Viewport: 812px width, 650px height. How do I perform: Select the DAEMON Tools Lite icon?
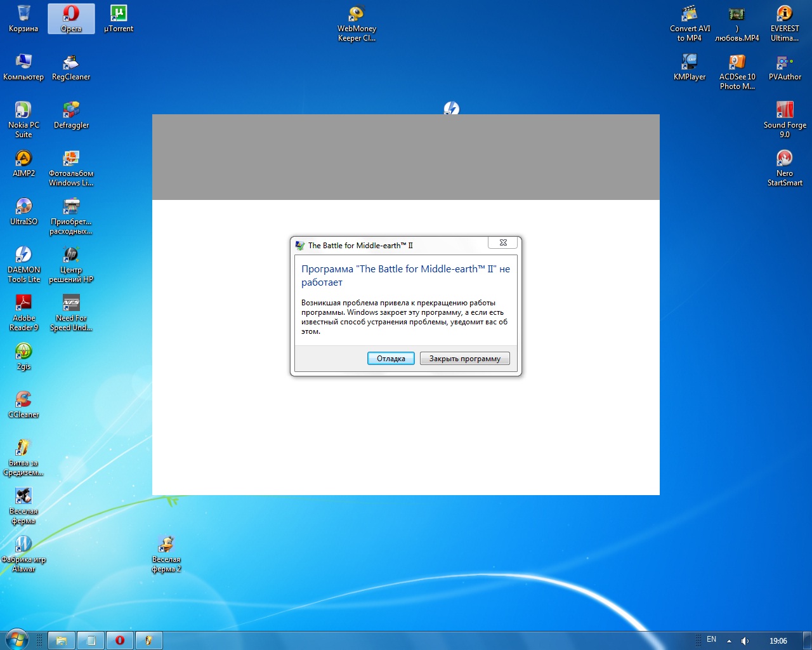[23, 264]
